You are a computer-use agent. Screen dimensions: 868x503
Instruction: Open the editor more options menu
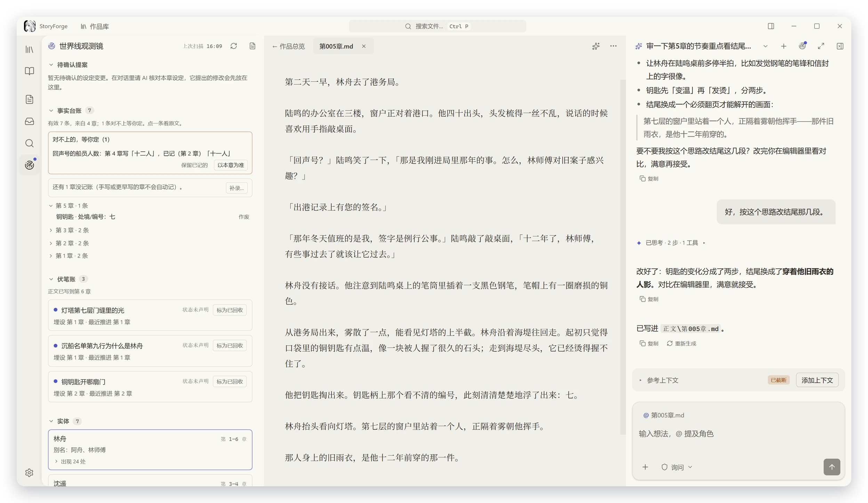613,46
